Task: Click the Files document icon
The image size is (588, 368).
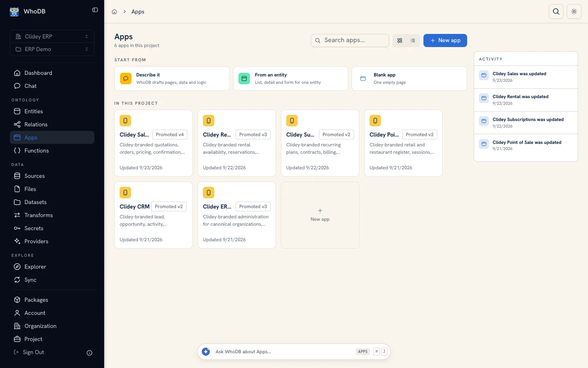Action: coord(17,189)
